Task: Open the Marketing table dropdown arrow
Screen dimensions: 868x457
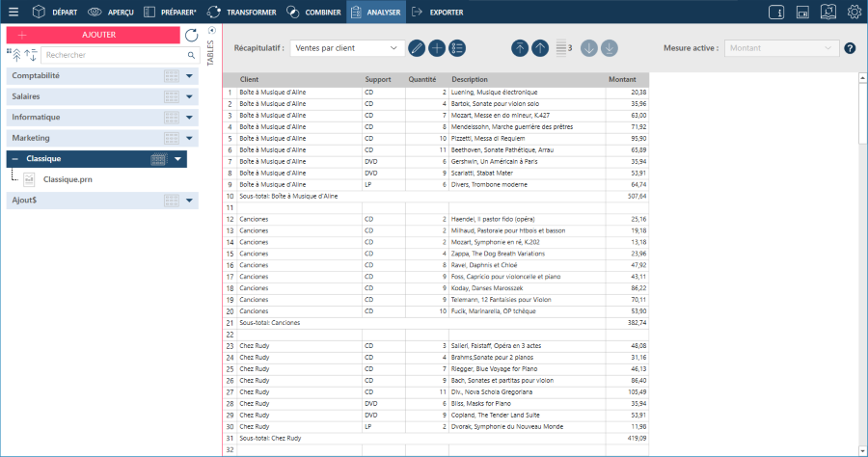Action: (191, 138)
